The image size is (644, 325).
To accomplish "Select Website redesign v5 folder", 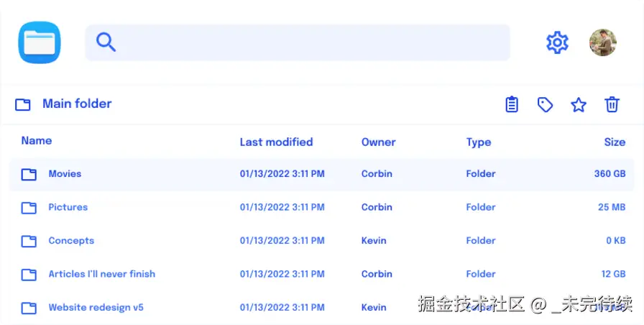I will point(96,308).
